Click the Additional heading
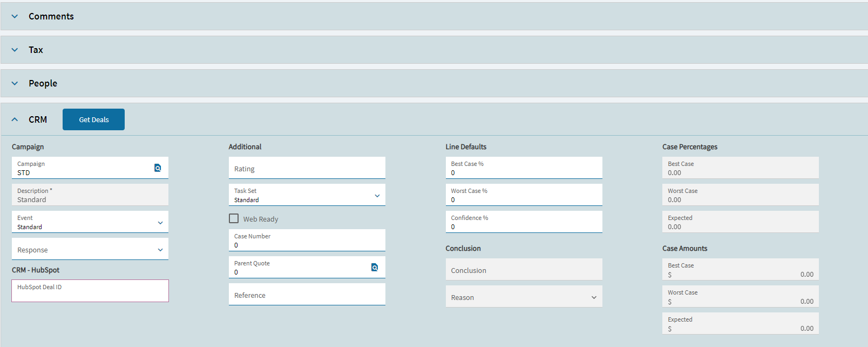 245,146
